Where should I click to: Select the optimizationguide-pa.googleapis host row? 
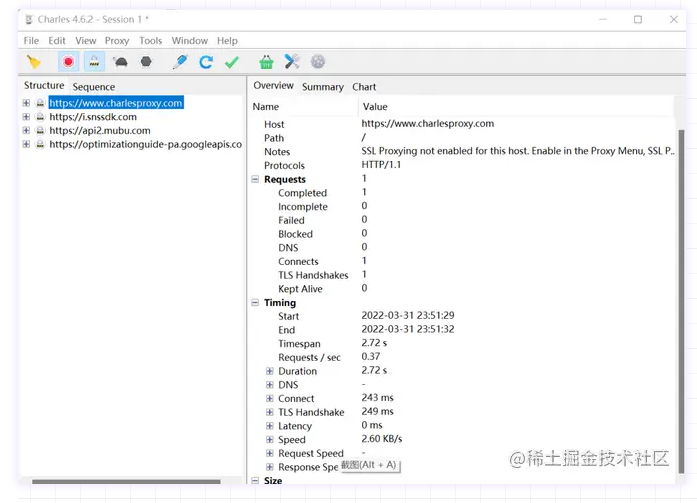pyautogui.click(x=145, y=144)
